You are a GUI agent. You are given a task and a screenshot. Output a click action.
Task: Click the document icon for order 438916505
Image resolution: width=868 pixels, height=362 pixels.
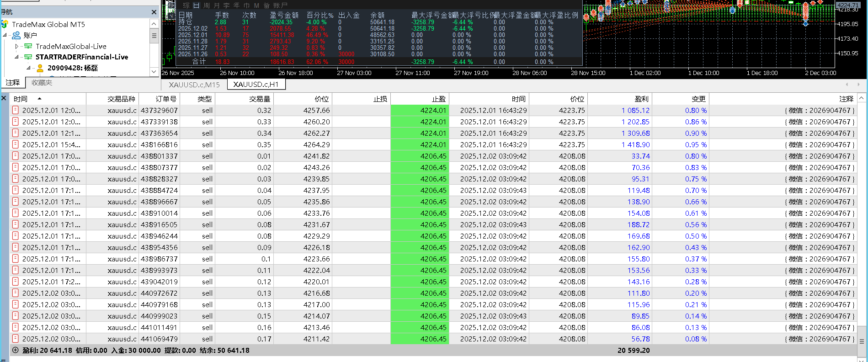(15, 224)
